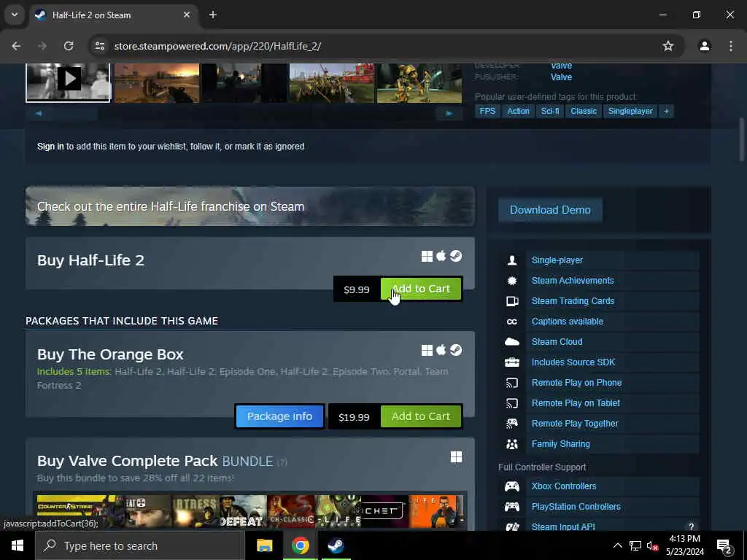Open the Steam Trading Cards link
The image size is (747, 560).
pyautogui.click(x=573, y=301)
